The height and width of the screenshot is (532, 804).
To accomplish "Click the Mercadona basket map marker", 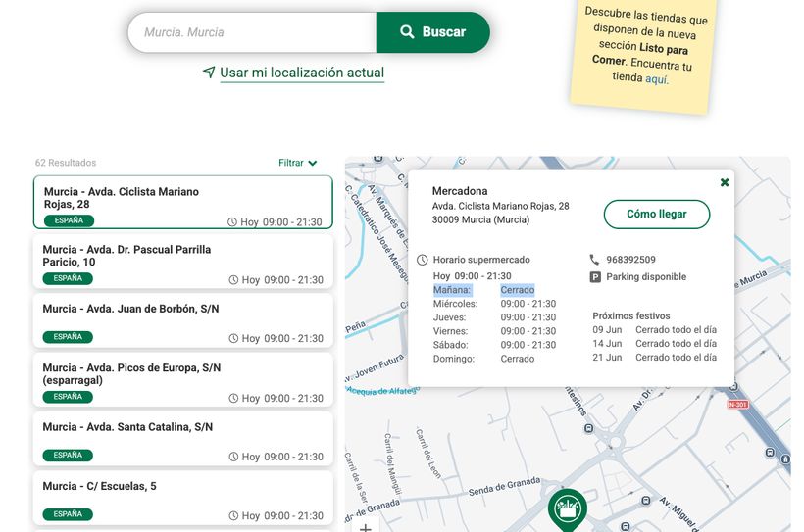I will tap(568, 508).
